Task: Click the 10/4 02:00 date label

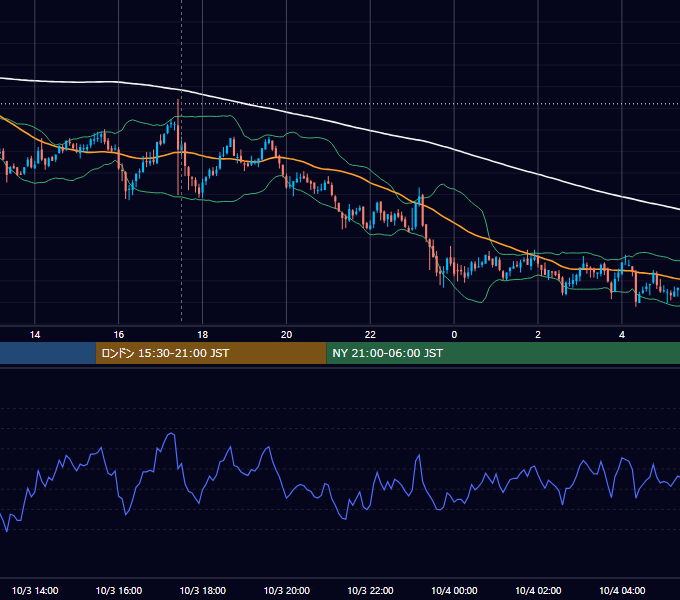Action: 538,590
